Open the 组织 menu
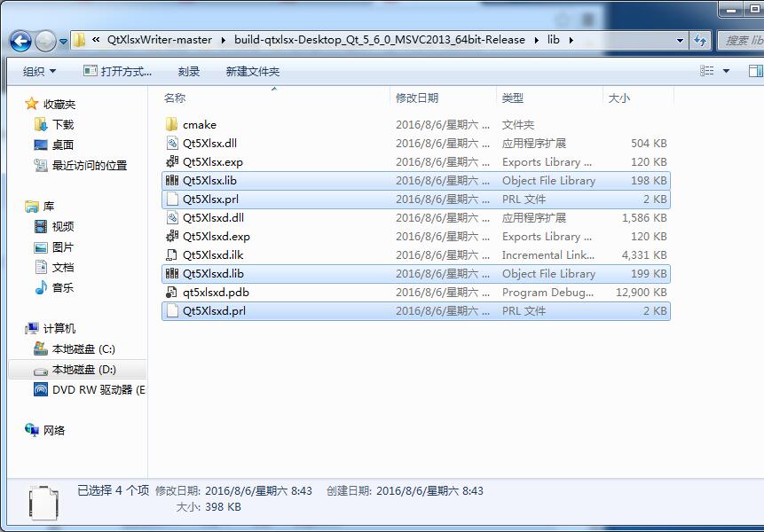The image size is (764, 532). click(39, 72)
